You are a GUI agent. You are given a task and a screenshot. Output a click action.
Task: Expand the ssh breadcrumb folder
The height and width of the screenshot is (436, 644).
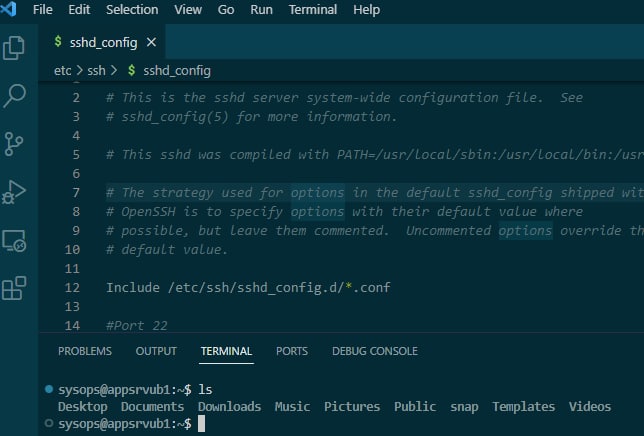coord(95,71)
